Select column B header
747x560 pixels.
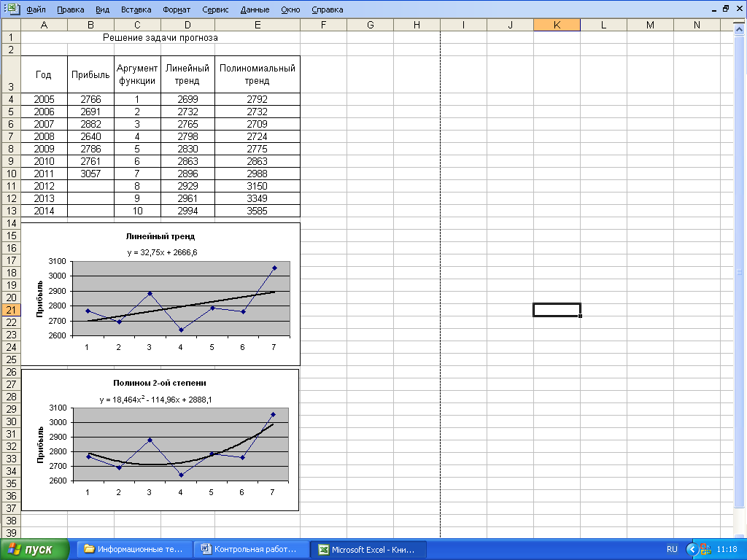90,25
